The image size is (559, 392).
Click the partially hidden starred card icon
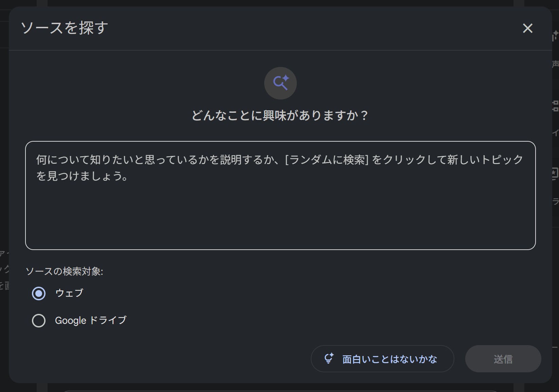pyautogui.click(x=555, y=173)
